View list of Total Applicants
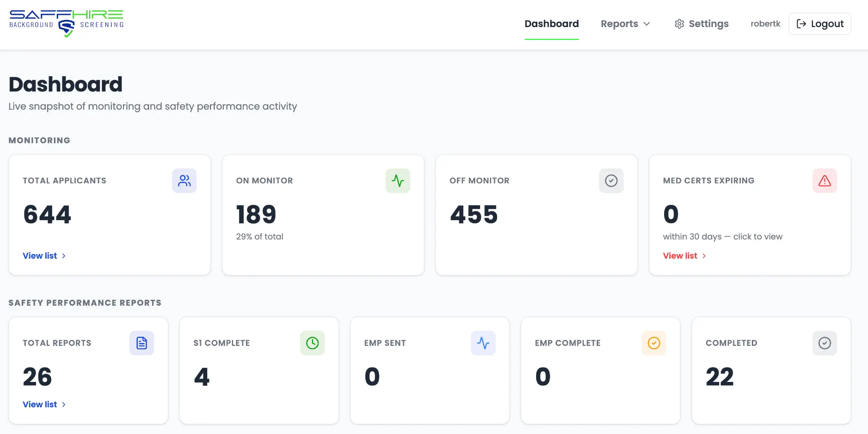868x434 pixels. pyautogui.click(x=40, y=256)
